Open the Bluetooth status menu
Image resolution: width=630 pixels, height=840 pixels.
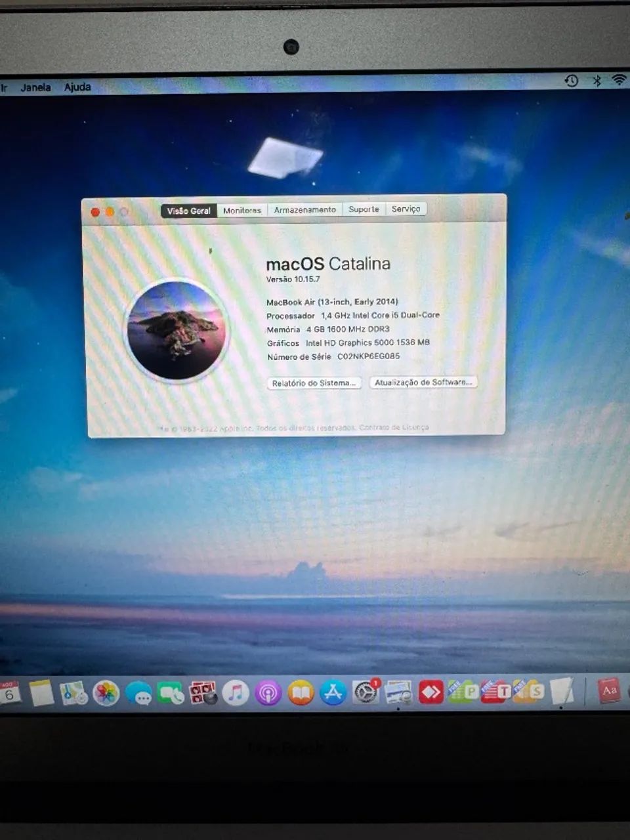(597, 81)
